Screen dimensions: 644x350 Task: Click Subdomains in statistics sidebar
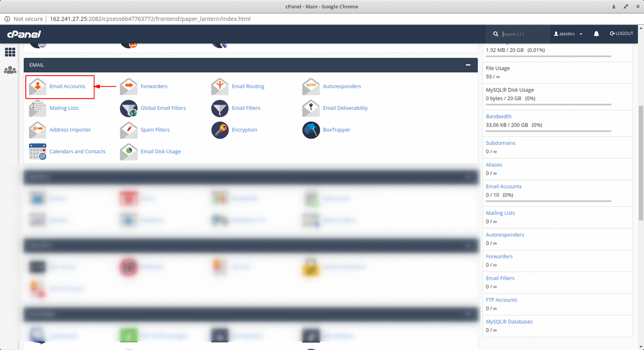pos(500,143)
